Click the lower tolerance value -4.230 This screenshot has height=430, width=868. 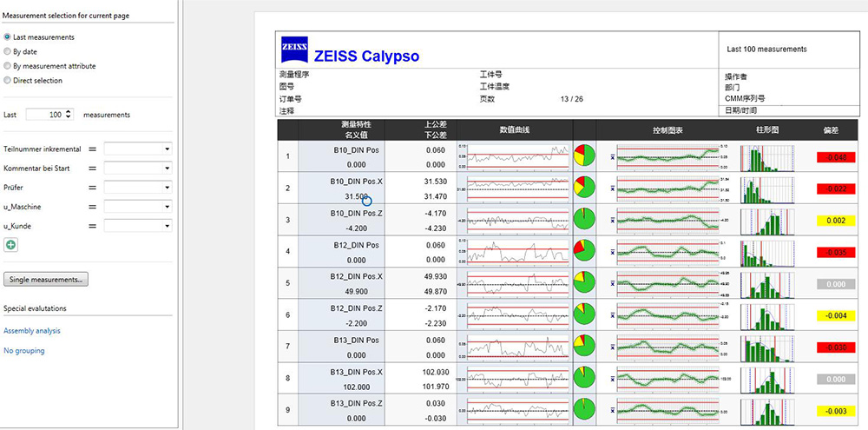(x=435, y=228)
